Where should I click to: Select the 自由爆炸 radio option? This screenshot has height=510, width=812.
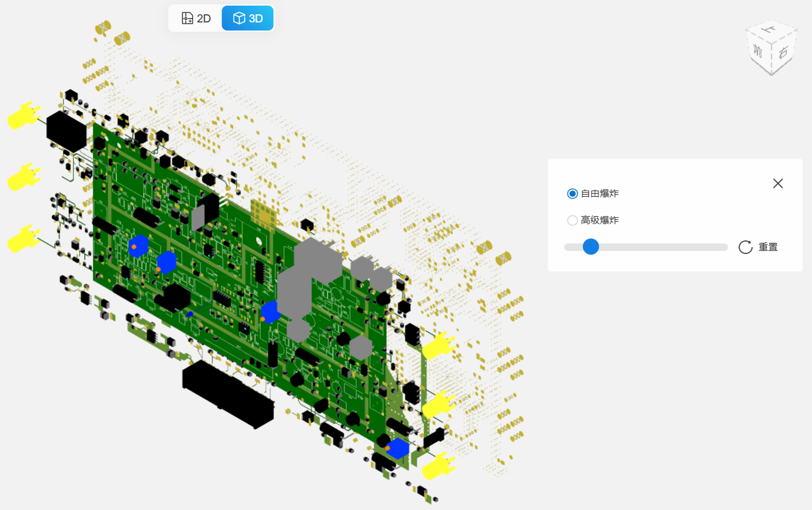point(573,194)
